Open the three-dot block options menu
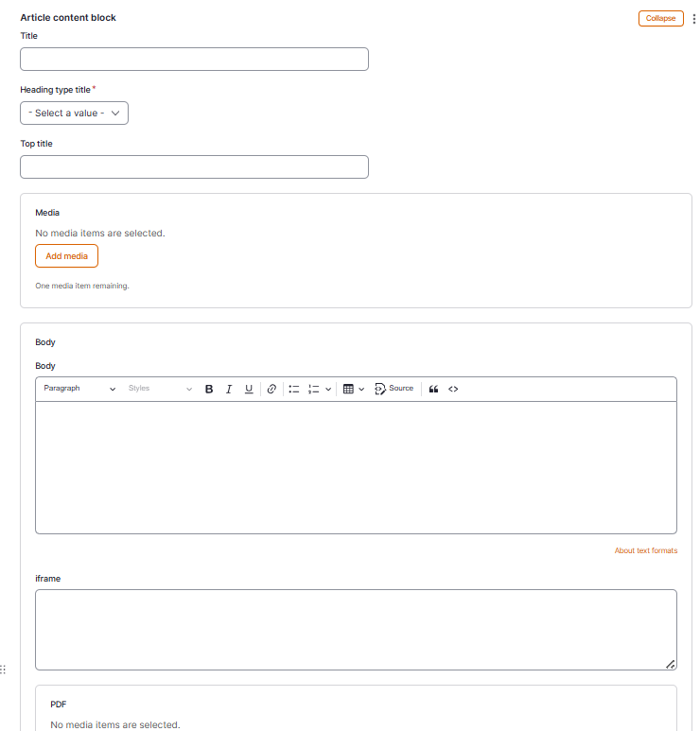 (x=694, y=18)
